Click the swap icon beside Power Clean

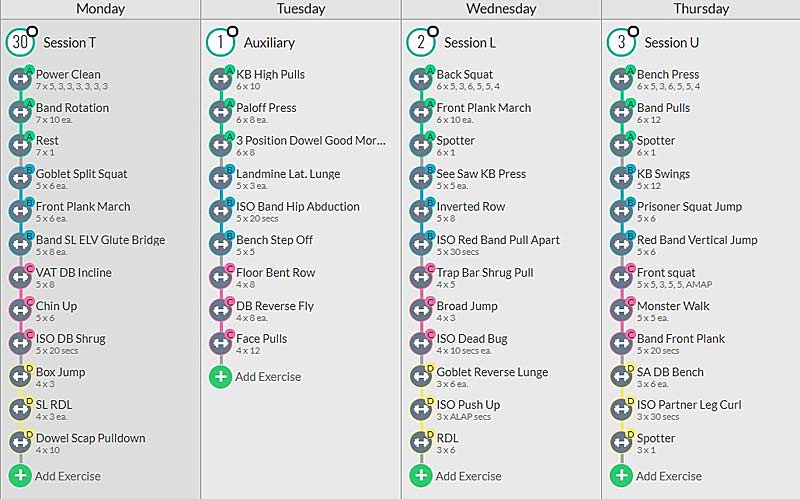(x=20, y=79)
